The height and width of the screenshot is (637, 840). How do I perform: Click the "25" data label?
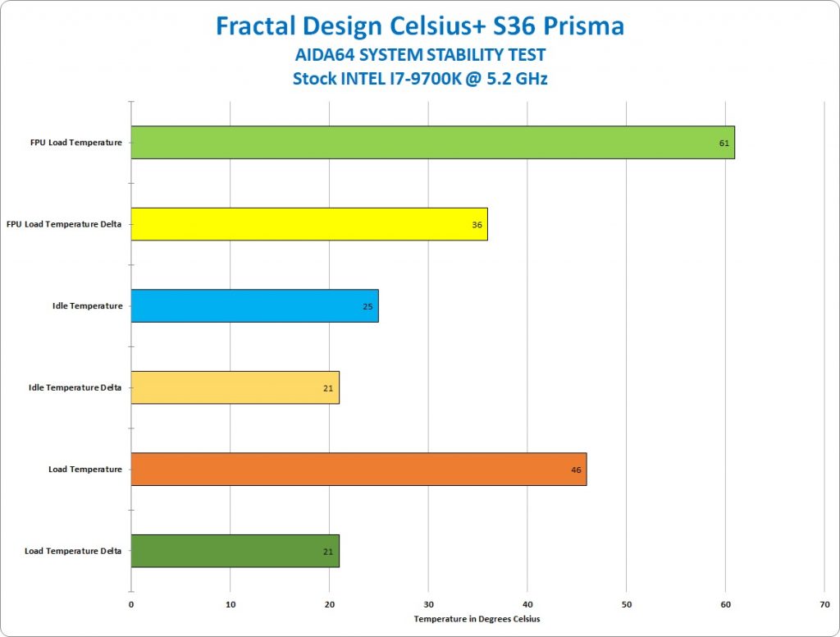point(367,307)
